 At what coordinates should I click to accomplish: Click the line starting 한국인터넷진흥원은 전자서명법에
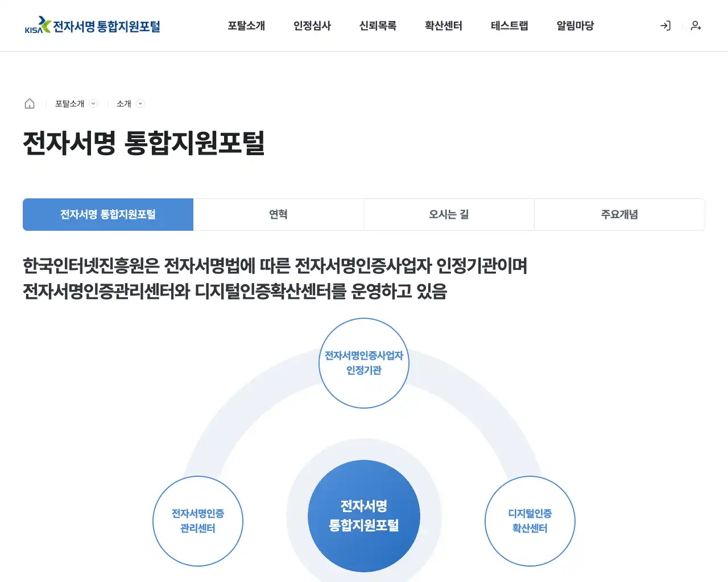275,265
